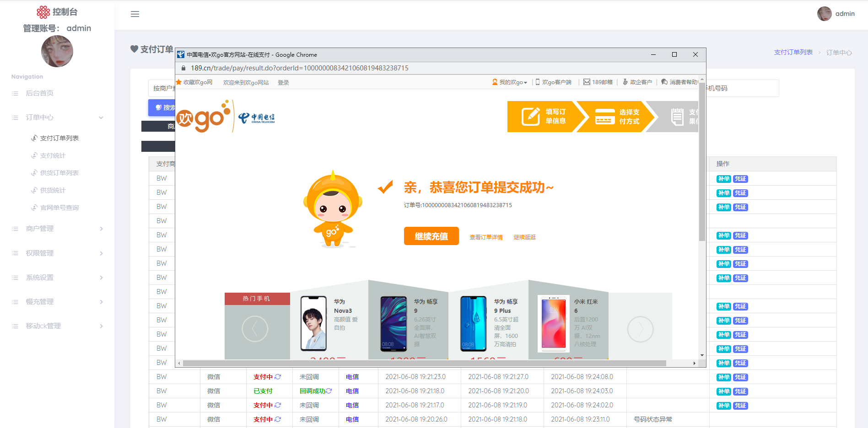Click the 支付订单列表 breadcrumb link
This screenshot has height=428, width=868.
point(793,53)
